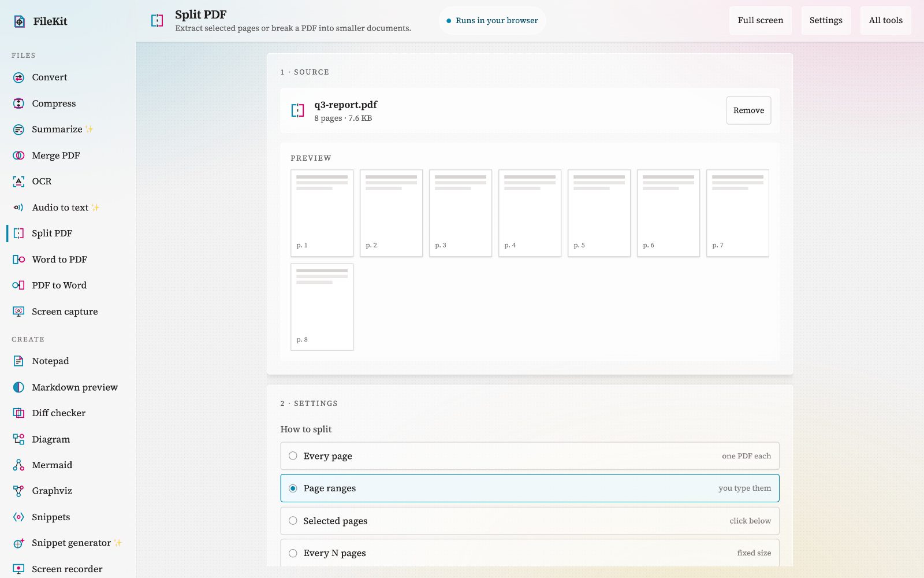Open the Graphviz tool icon

18,491
